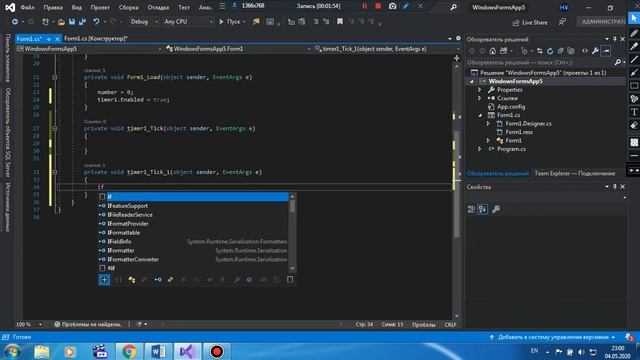
Task: Click the Visual Studio search magnifier icon
Action: point(453,7)
